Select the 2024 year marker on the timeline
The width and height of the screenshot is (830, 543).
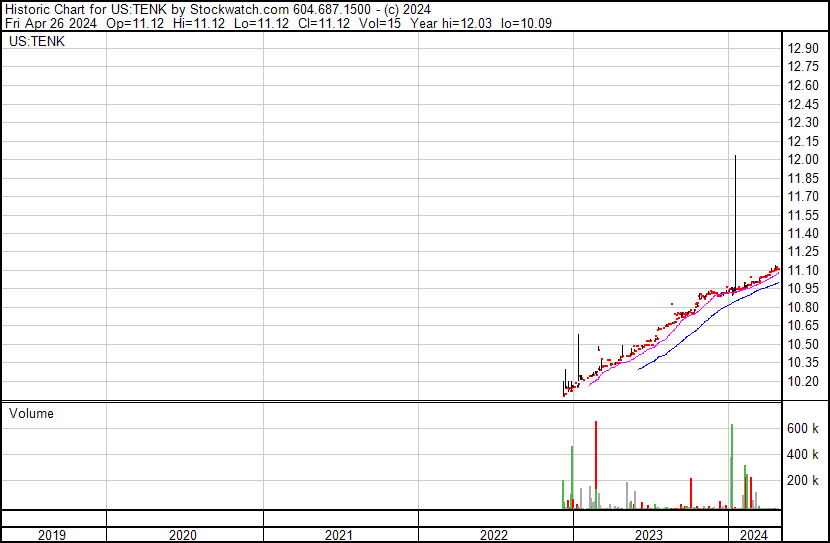753,535
